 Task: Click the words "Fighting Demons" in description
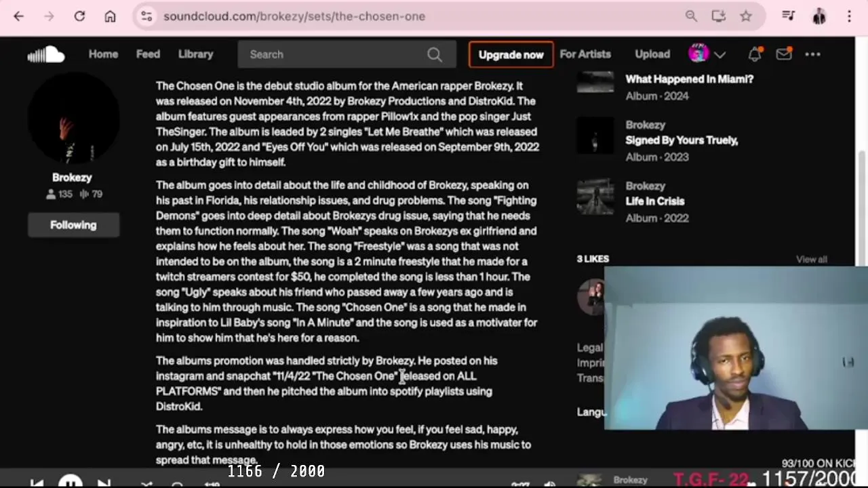(346, 208)
